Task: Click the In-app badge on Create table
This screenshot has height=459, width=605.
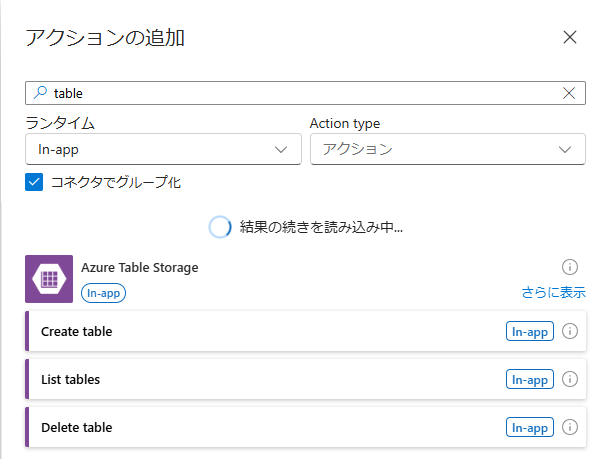Action: pyautogui.click(x=530, y=332)
